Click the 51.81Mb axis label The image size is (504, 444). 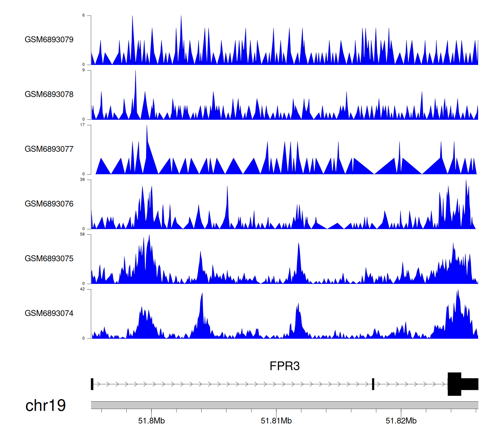click(x=276, y=421)
